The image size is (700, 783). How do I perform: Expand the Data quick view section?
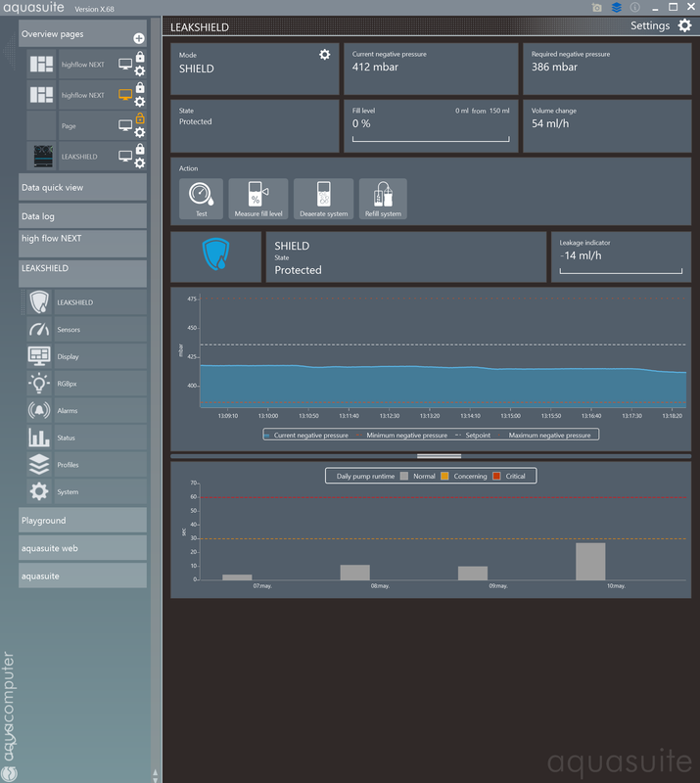pos(82,187)
